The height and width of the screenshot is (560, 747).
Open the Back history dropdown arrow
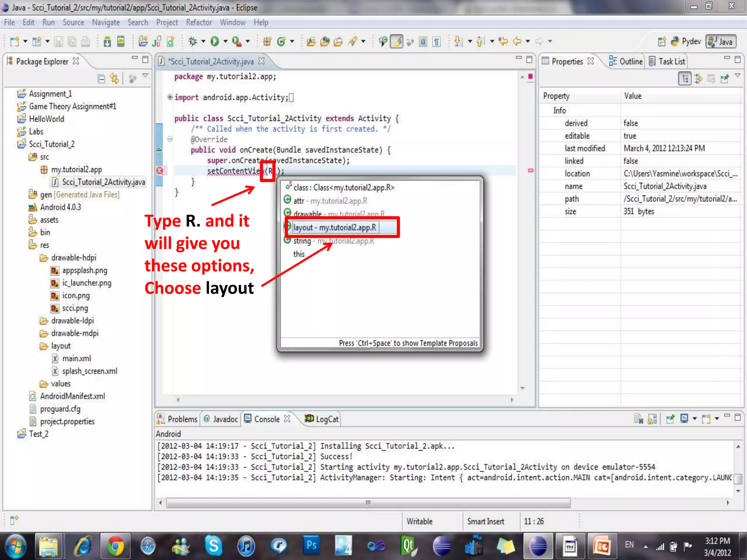[x=528, y=42]
